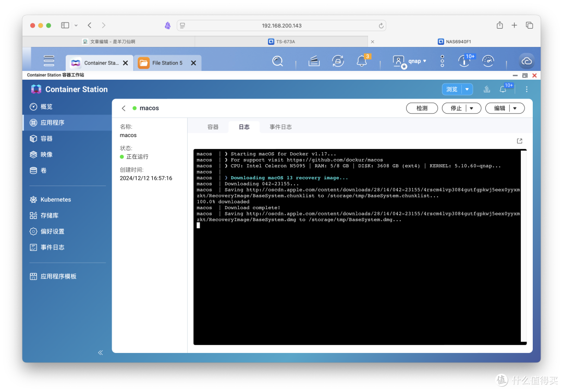
Task: Open the three-dot menu in Container Station
Action: pos(527,89)
